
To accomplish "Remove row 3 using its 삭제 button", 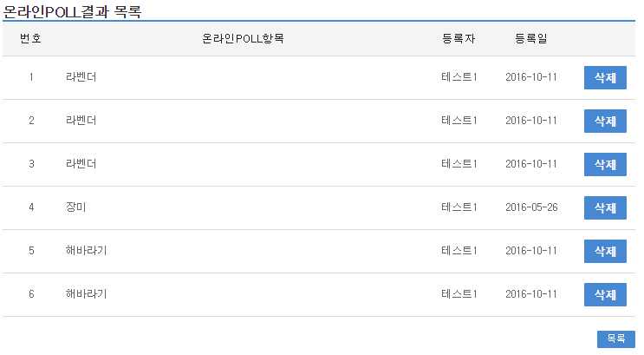I will click(605, 164).
